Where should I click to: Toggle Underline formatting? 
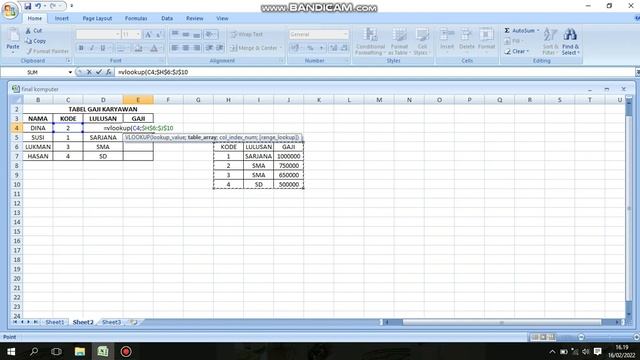click(x=103, y=48)
